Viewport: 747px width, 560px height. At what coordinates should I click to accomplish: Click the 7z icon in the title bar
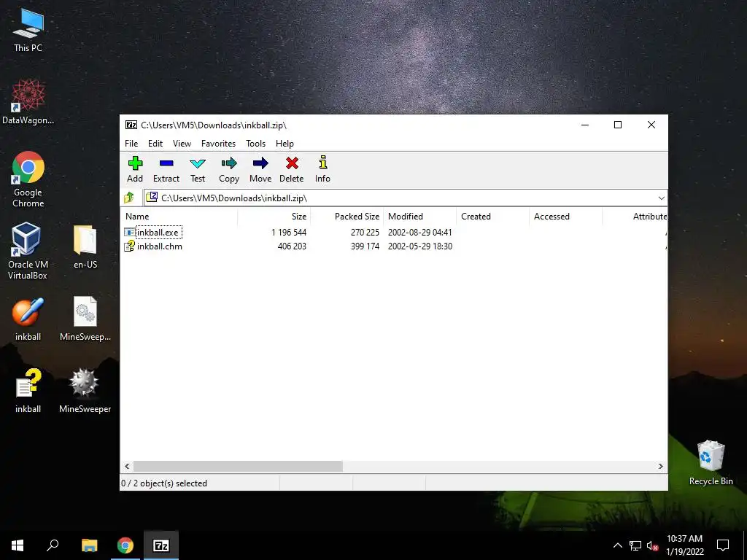[131, 125]
